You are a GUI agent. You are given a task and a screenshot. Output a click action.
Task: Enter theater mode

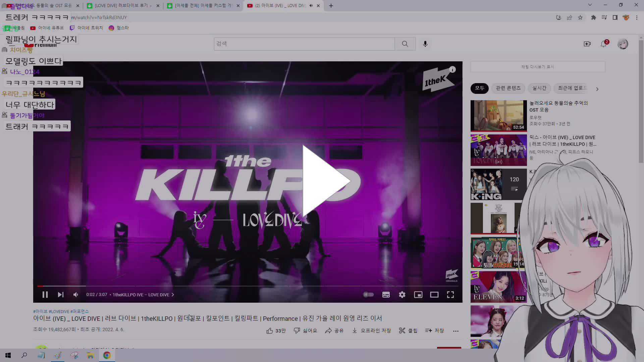pyautogui.click(x=434, y=295)
